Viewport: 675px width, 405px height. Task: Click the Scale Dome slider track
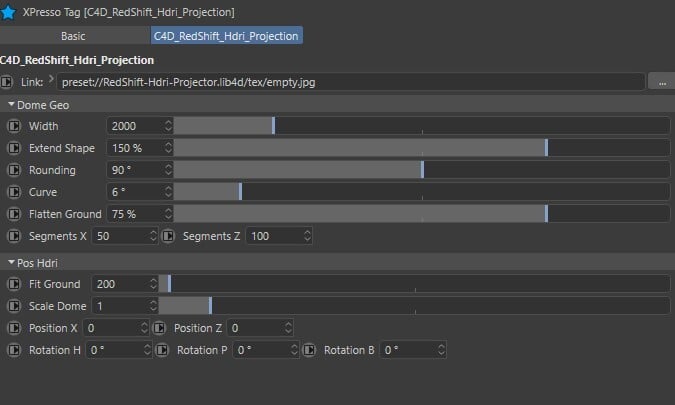[x=415, y=306]
